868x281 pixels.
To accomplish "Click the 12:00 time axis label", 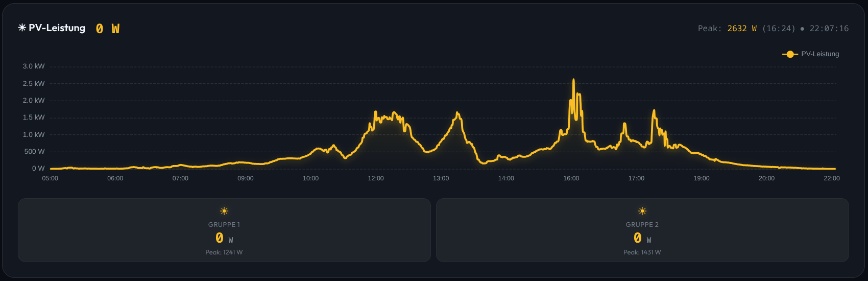I will (x=376, y=178).
